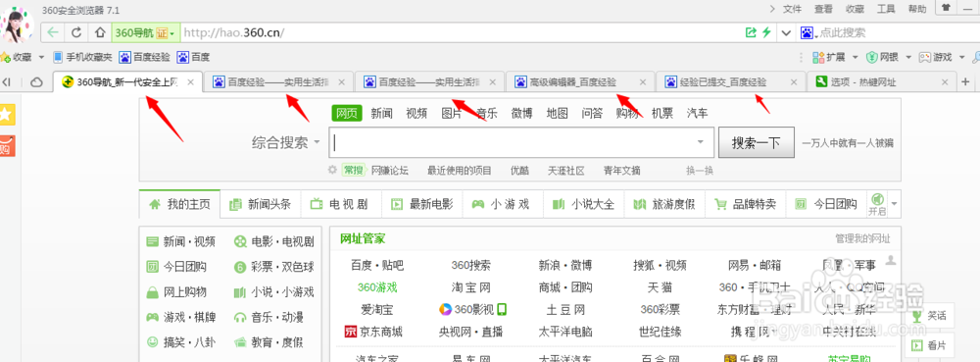Click the green share icon in address bar
980x362 pixels.
coord(751,32)
